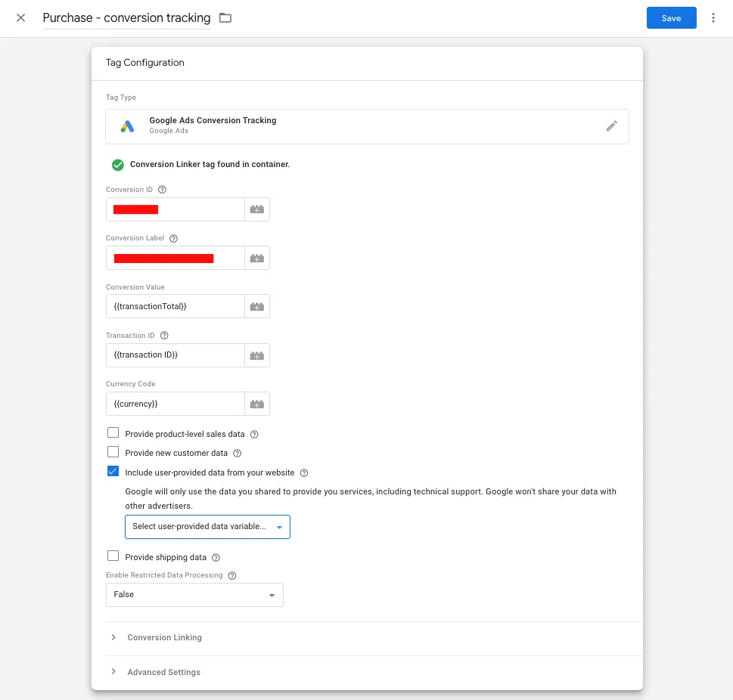Screen dimensions: 733x700
Task: Tick the Provide shipping data checkbox
Action: pyautogui.click(x=113, y=556)
